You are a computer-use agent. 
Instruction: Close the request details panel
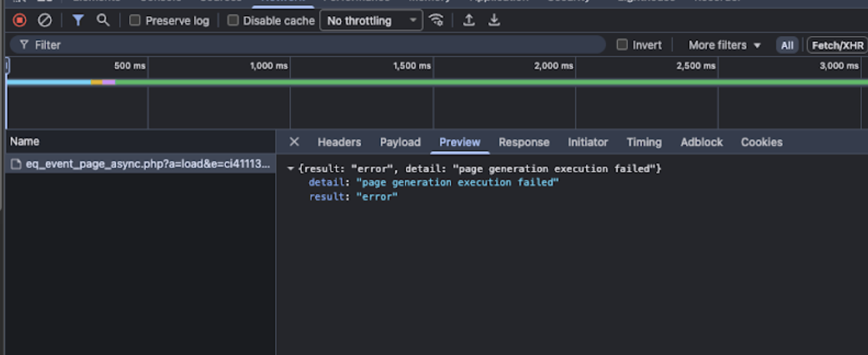click(x=294, y=142)
